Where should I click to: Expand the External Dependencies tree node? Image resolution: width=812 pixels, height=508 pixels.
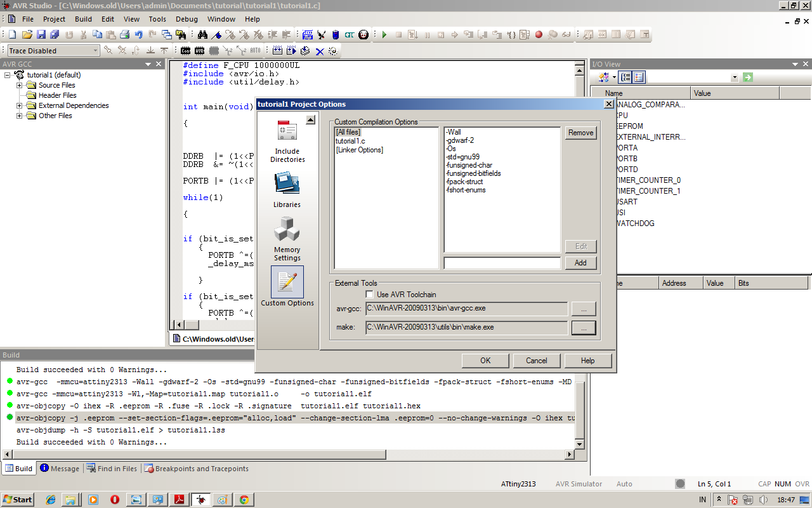tap(20, 105)
